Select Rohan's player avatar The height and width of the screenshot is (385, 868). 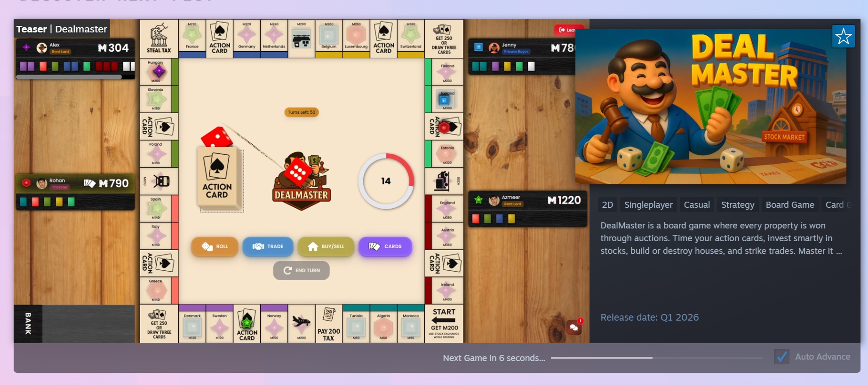(42, 183)
